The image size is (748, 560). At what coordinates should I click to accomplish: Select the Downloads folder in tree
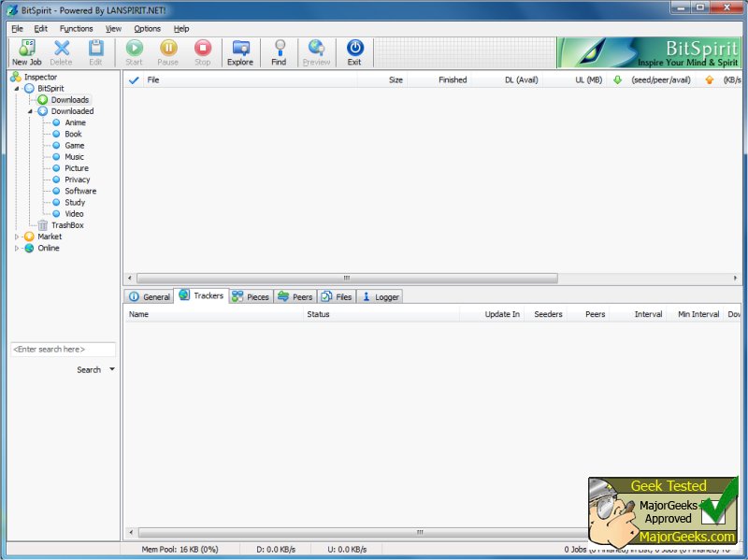(x=69, y=100)
